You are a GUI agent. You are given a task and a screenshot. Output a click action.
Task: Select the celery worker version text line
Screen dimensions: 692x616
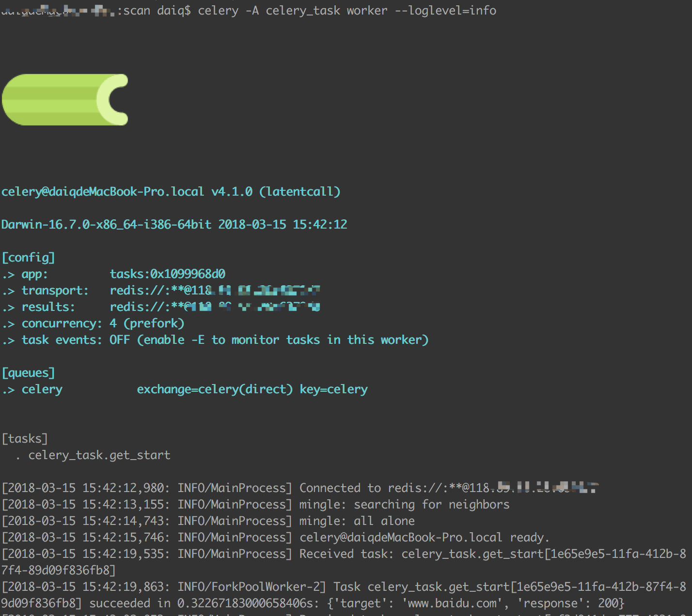click(171, 192)
